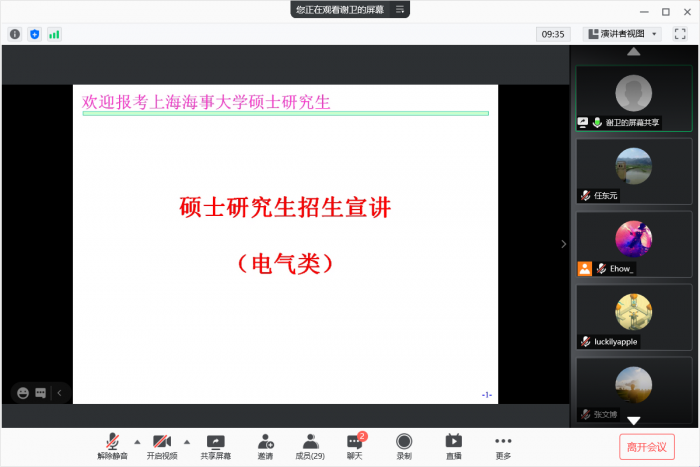Click the meeting timer 09:35
This screenshot has height=467, width=700.
pyautogui.click(x=553, y=34)
